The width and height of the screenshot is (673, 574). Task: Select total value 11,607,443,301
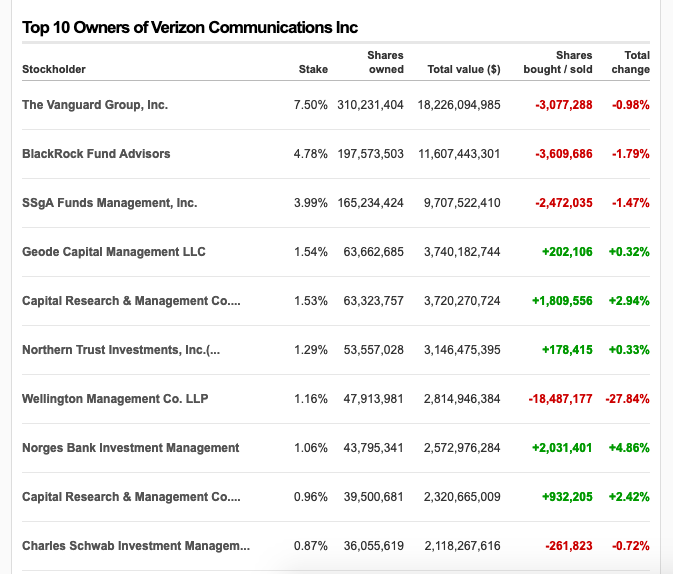pos(459,154)
